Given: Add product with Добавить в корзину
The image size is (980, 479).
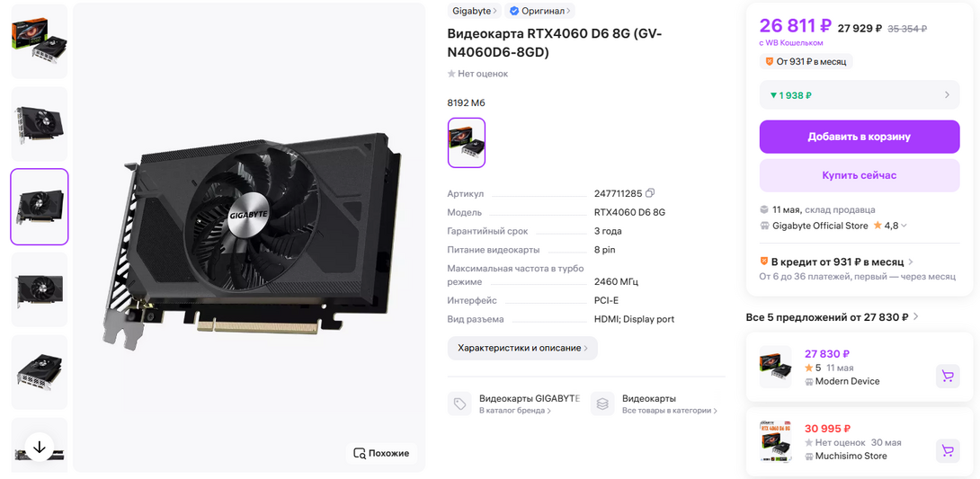Looking at the screenshot, I should tap(860, 137).
